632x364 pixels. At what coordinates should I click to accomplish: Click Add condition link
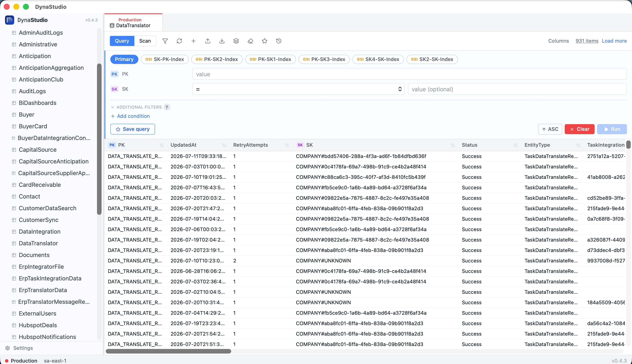[x=130, y=116]
